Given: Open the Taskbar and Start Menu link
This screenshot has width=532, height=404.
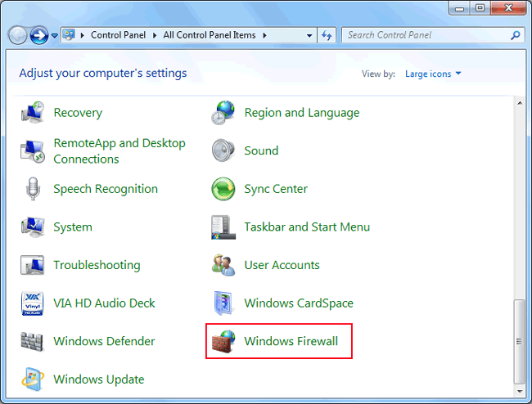Looking at the screenshot, I should tap(307, 227).
